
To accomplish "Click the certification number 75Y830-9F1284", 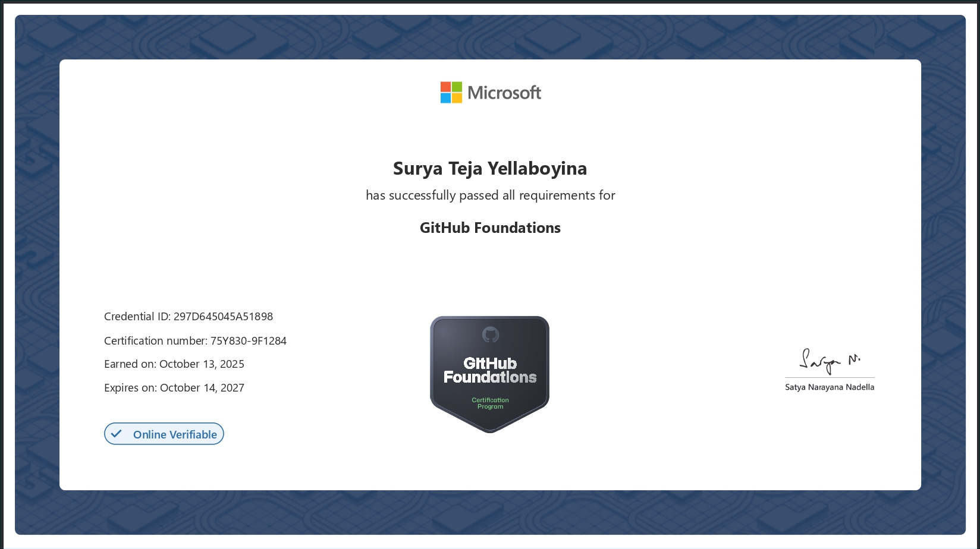I will pyautogui.click(x=249, y=341).
